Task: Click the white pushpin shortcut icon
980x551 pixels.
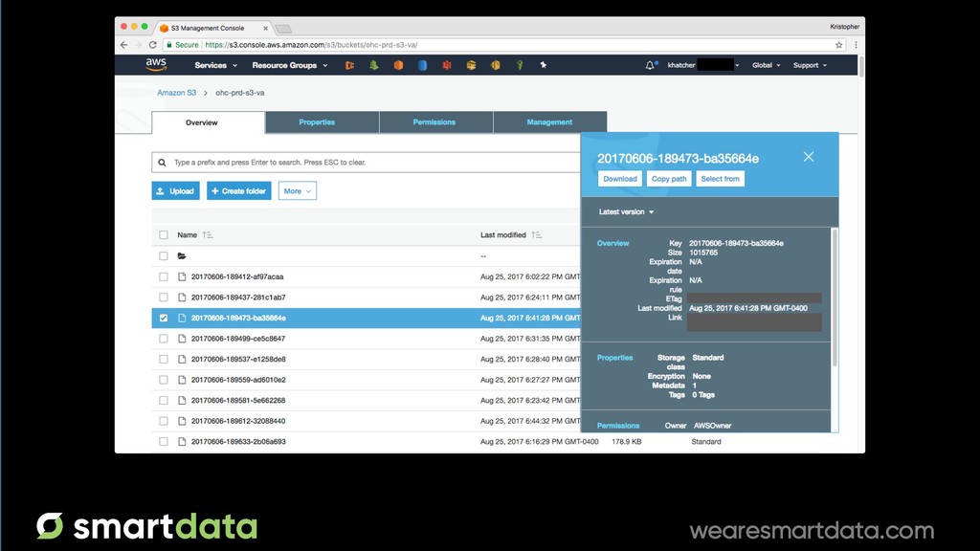Action: [x=544, y=64]
